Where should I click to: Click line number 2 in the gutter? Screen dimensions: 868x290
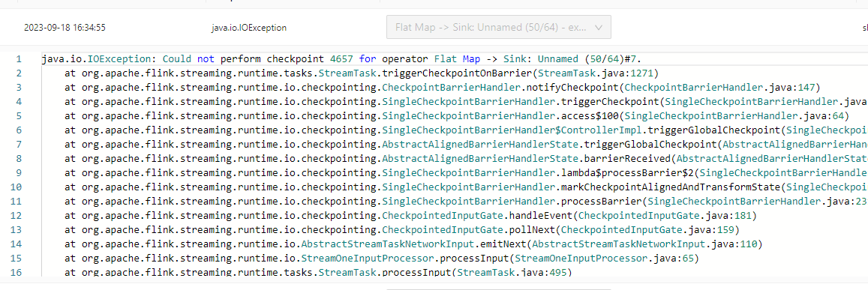tap(19, 73)
